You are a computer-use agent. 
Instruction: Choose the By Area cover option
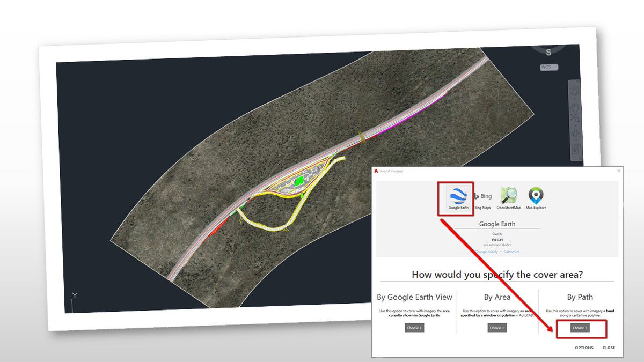click(x=497, y=328)
